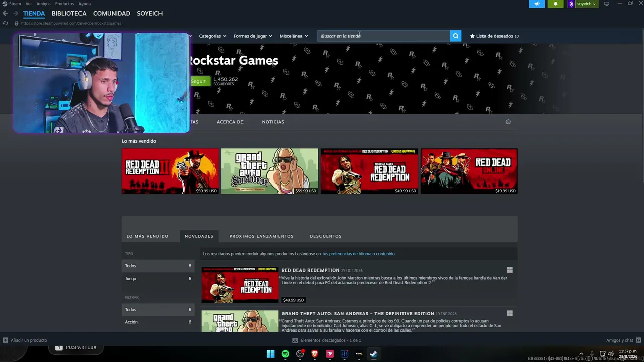The image size is (644, 362).
Task: Click the Steam taskbar icon
Action: click(374, 354)
